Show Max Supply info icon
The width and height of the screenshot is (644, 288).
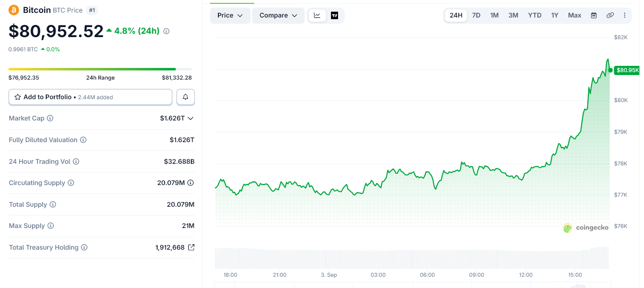coord(50,226)
